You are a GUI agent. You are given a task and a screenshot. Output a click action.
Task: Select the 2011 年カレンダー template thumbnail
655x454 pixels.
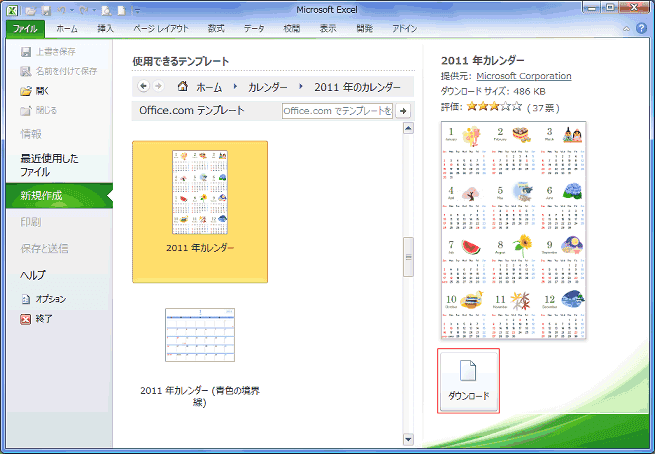pyautogui.click(x=200, y=212)
